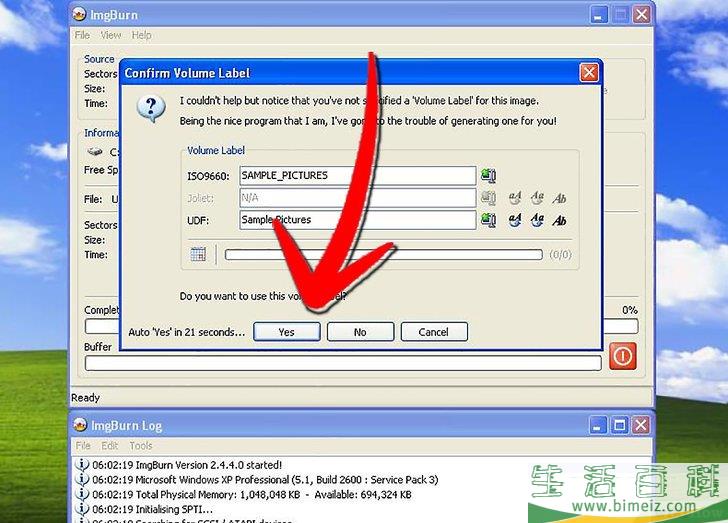
Task: Select log line 'ImgBurn Version 2.4.4.0 started!'
Action: [187, 465]
